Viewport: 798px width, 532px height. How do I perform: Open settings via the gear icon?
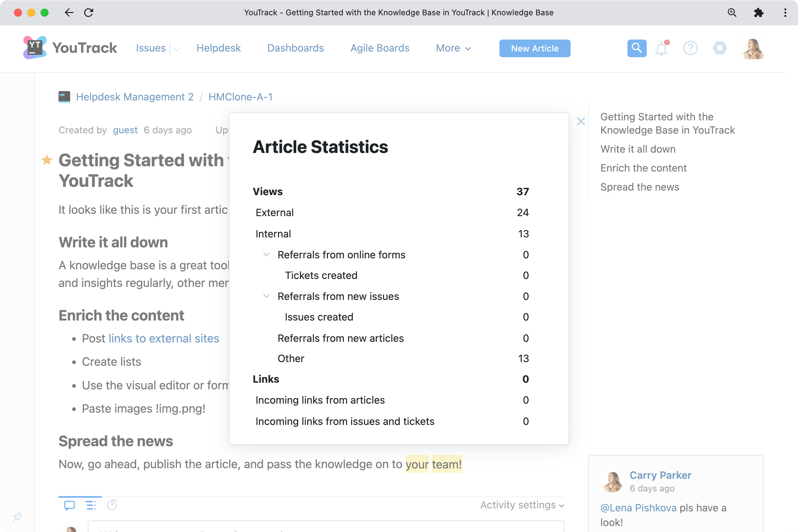720,48
